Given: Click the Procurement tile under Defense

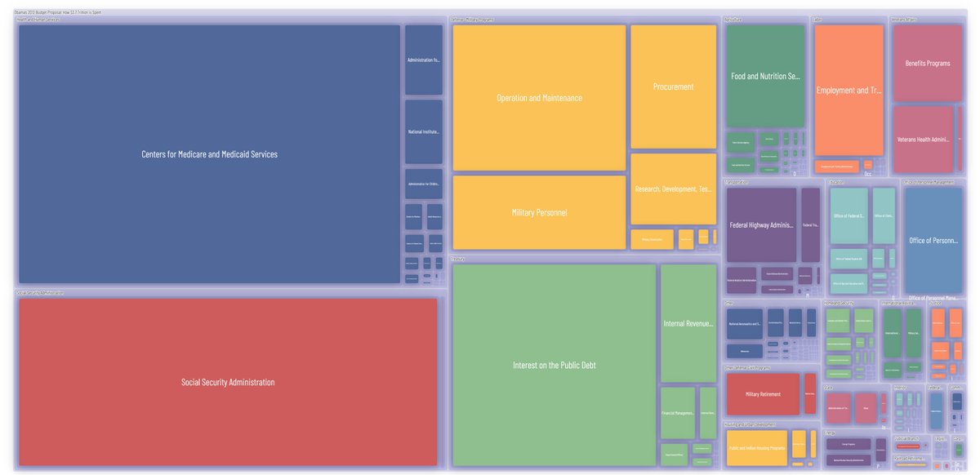Looking at the screenshot, I should point(673,86).
